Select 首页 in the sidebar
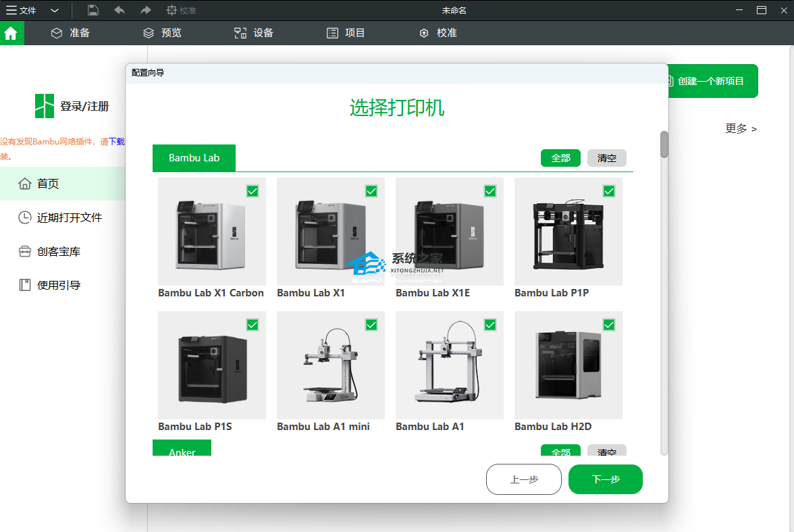Viewport: 794px width, 532px height. pos(63,184)
